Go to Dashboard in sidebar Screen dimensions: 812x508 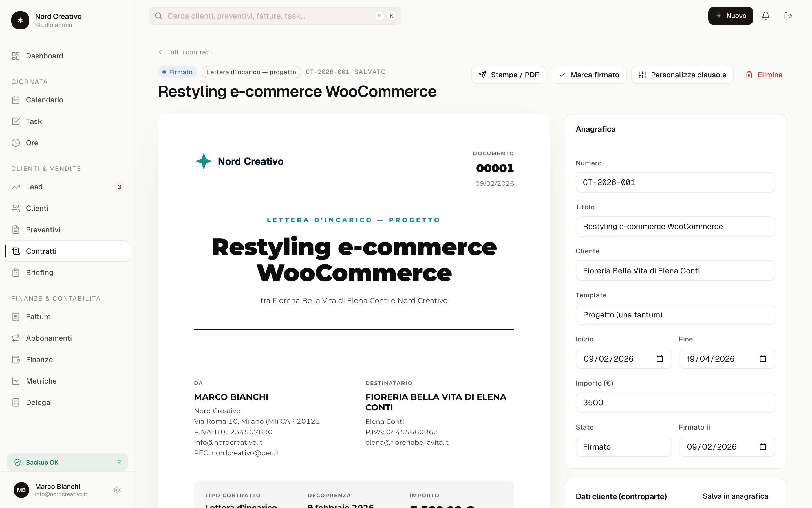[x=67, y=56]
